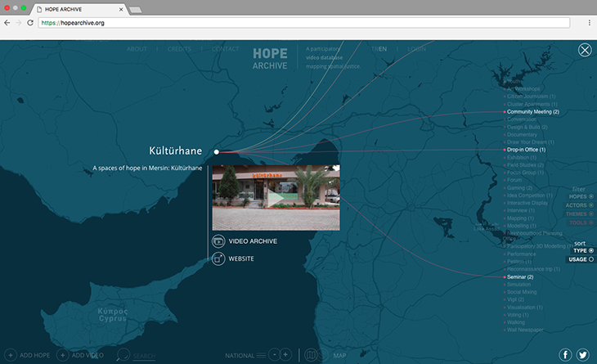Select Community Meeting (2) in list
Image resolution: width=597 pixels, height=364 pixels.
coord(532,111)
